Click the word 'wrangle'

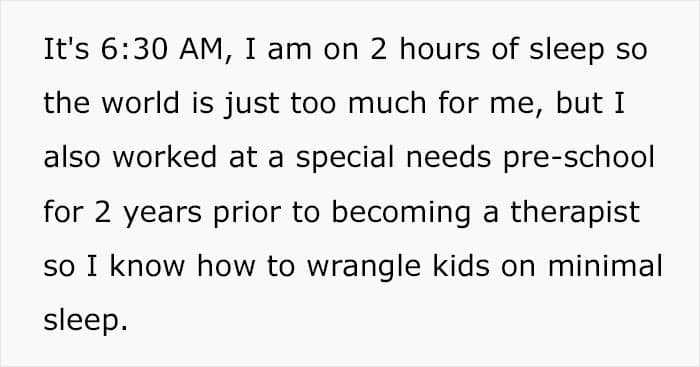click(x=364, y=267)
